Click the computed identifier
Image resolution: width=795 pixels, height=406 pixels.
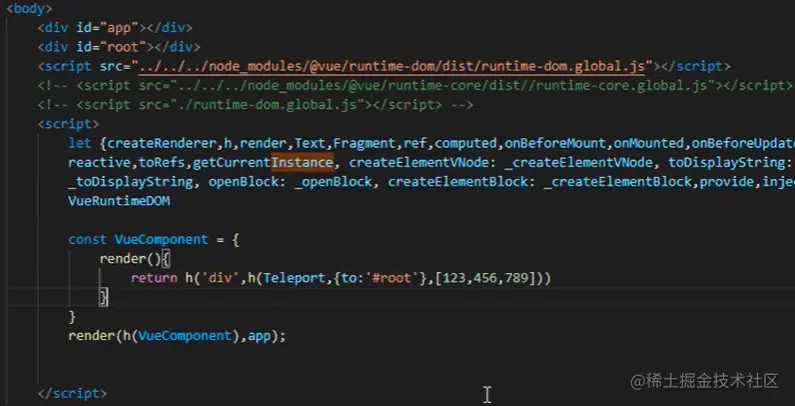(x=465, y=143)
